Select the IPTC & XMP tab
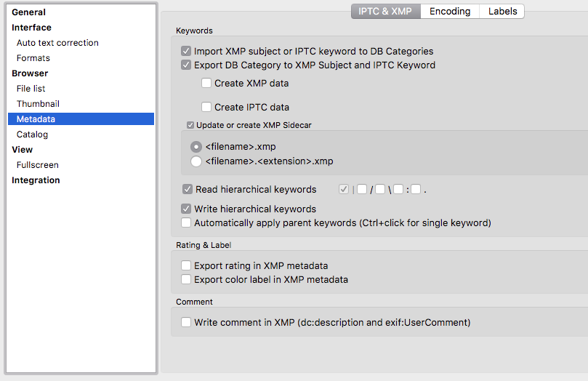588x381 pixels. [x=385, y=11]
